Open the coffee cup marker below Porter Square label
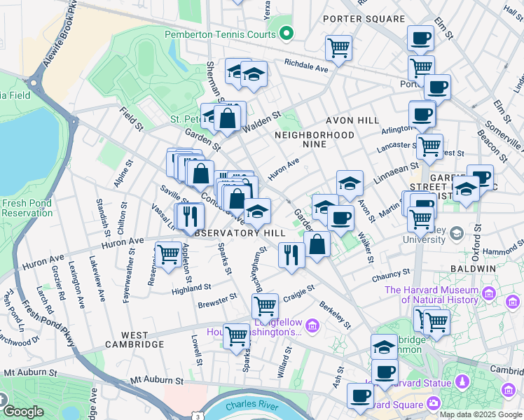The height and width of the screenshot is (420, 524). click(x=421, y=39)
